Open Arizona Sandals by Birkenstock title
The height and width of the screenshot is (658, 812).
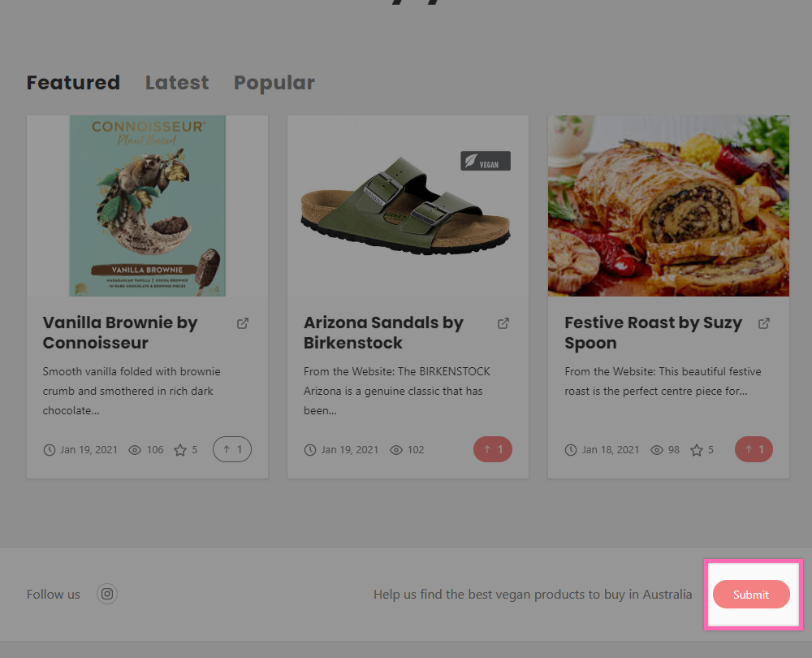click(383, 332)
